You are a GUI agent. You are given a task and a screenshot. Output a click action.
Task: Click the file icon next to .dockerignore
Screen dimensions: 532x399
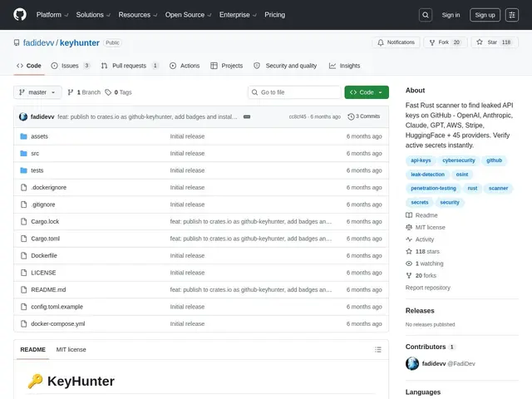(x=23, y=187)
